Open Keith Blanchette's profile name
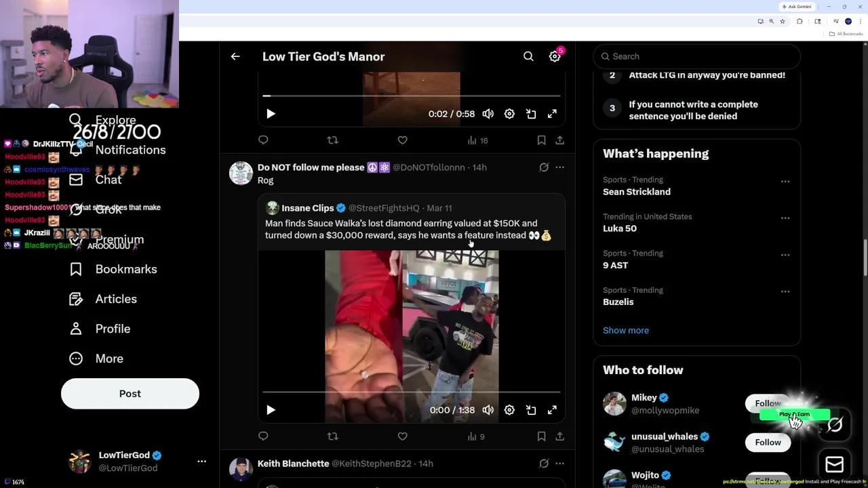 click(293, 464)
